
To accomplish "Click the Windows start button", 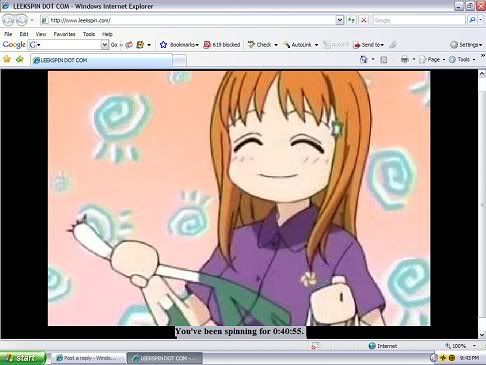I will click(x=23, y=358).
